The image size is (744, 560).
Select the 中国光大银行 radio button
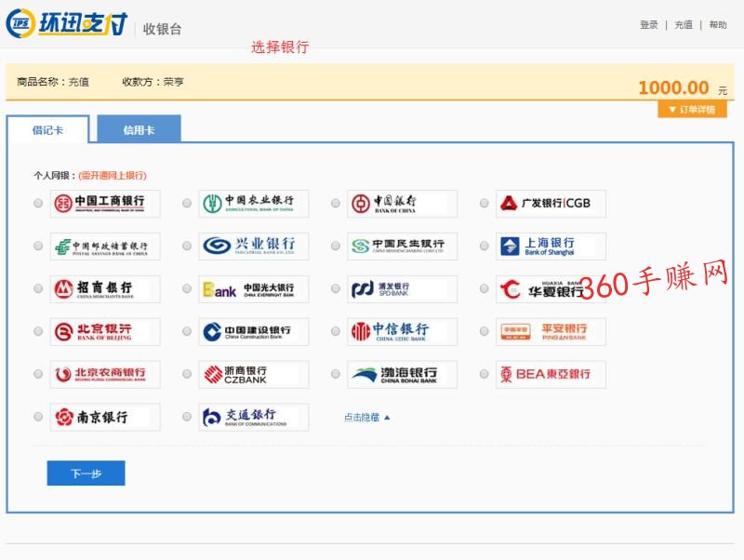point(187,288)
